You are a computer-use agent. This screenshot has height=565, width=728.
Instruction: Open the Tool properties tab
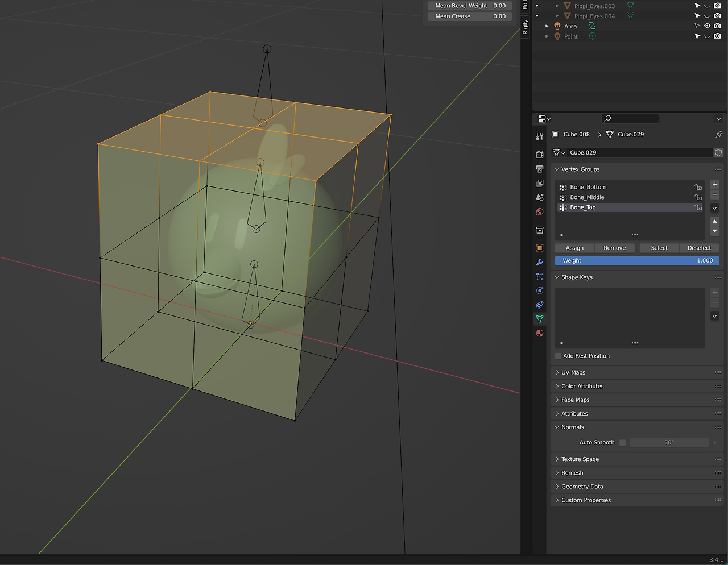coord(540,136)
